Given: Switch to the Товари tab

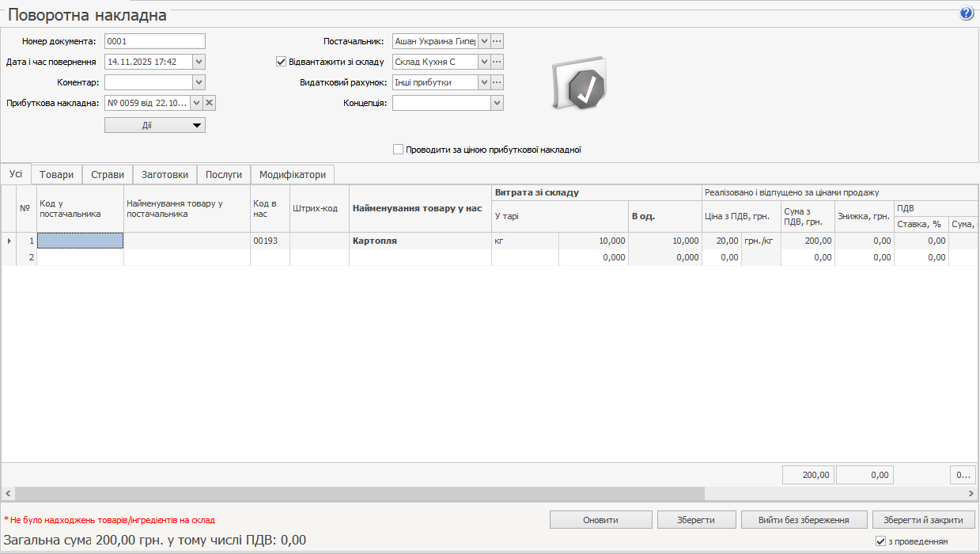Looking at the screenshot, I should (x=57, y=175).
